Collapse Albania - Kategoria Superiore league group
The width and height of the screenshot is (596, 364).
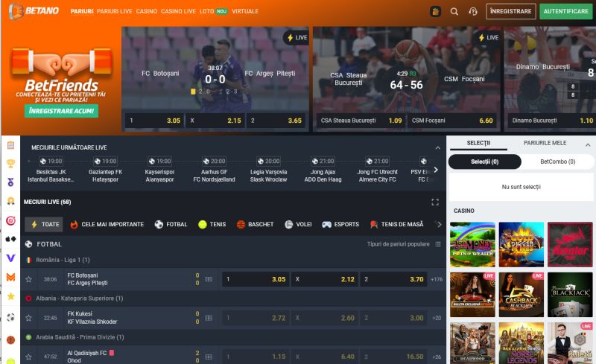point(233,298)
